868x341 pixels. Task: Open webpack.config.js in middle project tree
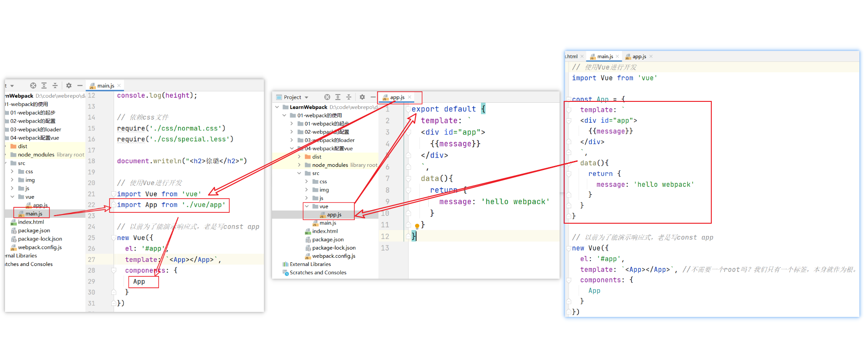pyautogui.click(x=330, y=256)
